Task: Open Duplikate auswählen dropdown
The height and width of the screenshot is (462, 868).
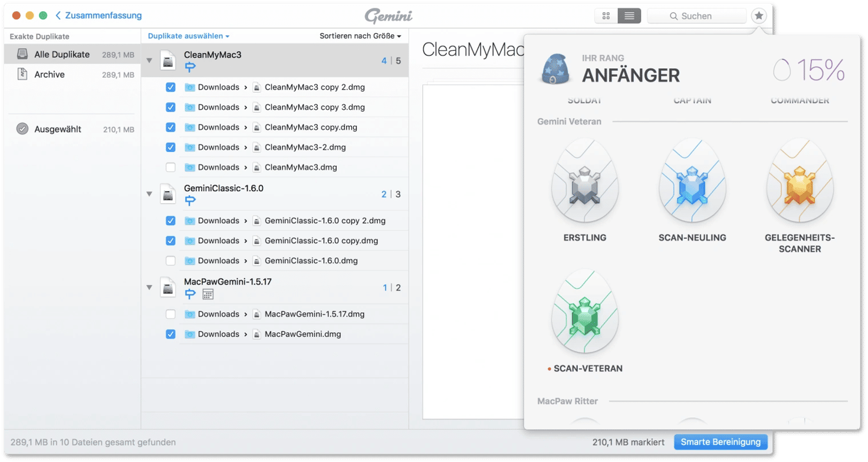Action: coord(188,36)
